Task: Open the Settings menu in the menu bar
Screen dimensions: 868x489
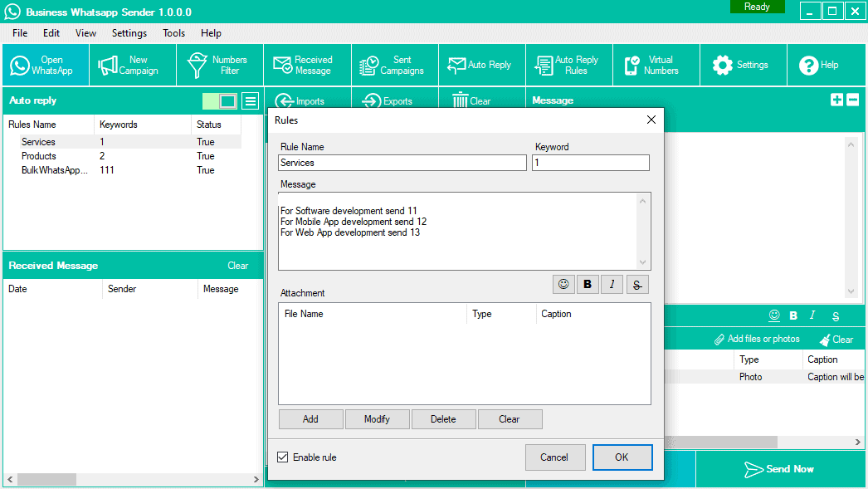Action: (x=129, y=33)
